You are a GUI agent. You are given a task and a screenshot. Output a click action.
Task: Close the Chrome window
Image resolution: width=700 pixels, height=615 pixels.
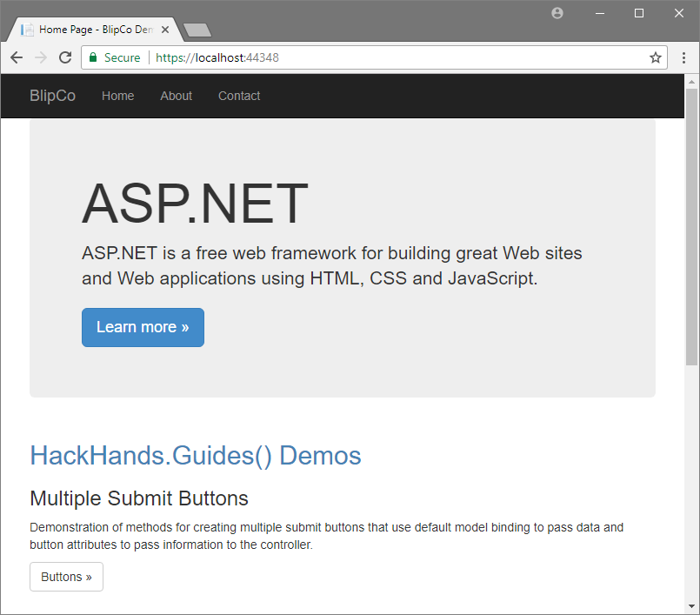point(678,13)
